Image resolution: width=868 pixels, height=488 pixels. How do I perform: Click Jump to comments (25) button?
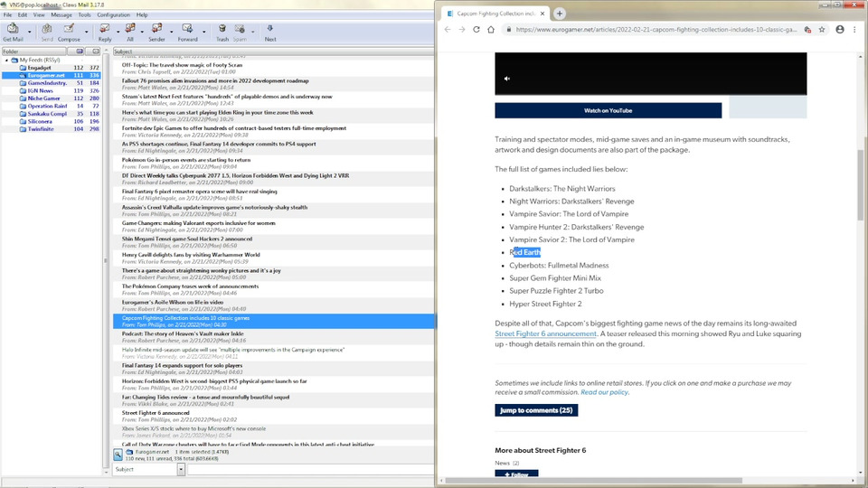point(536,410)
